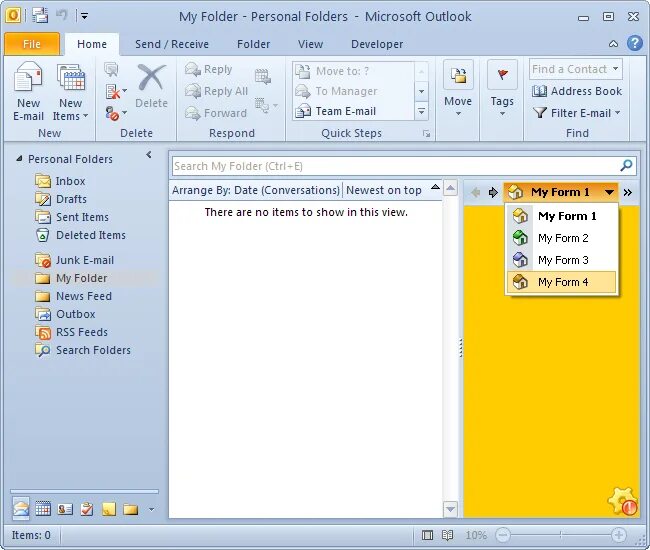
Task: Switch to the Send / Receive tab
Action: point(172,44)
